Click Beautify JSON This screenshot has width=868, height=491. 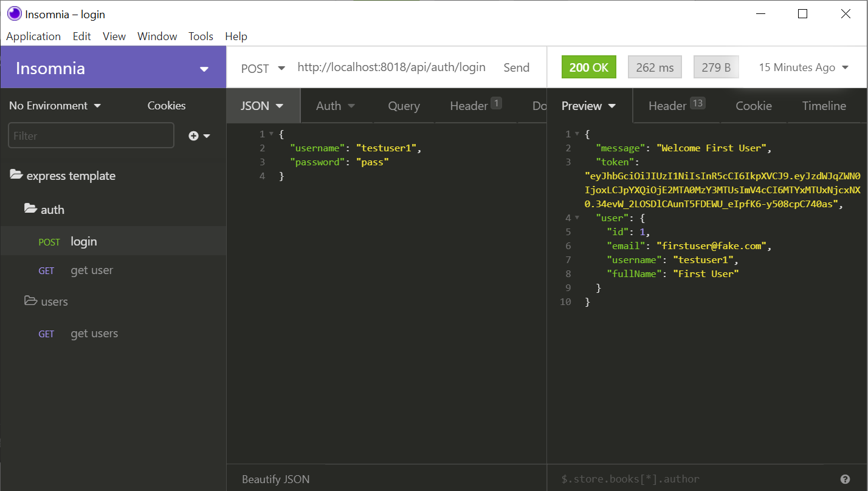[x=275, y=479]
